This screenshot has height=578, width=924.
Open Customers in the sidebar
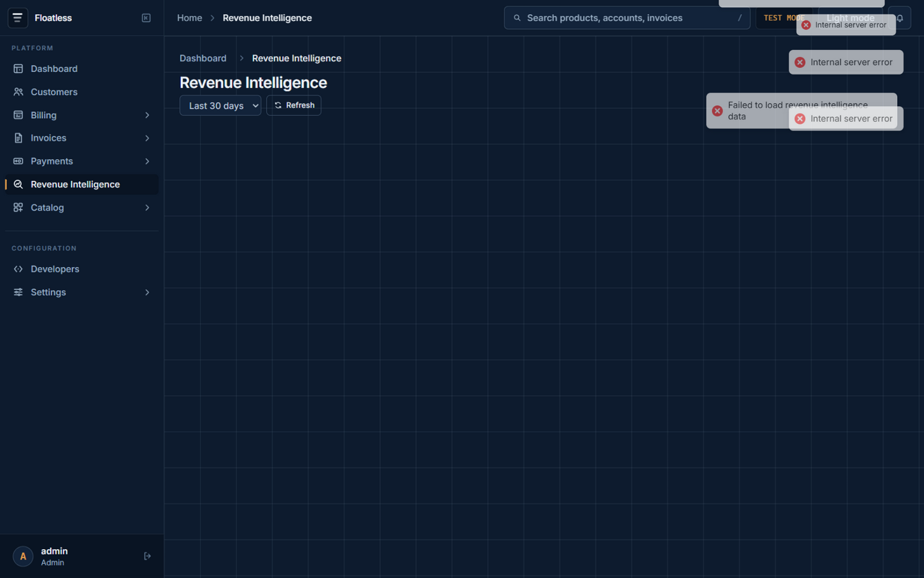click(x=81, y=92)
